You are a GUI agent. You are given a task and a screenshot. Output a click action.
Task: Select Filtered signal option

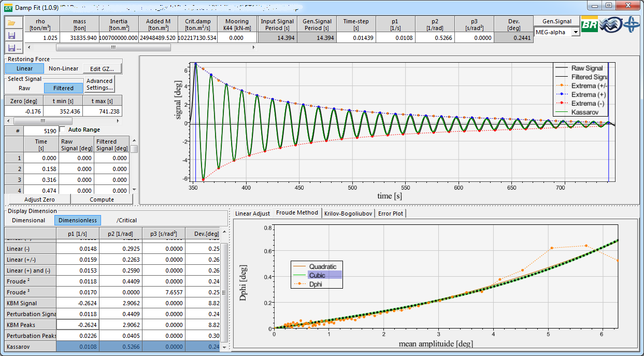pos(63,88)
